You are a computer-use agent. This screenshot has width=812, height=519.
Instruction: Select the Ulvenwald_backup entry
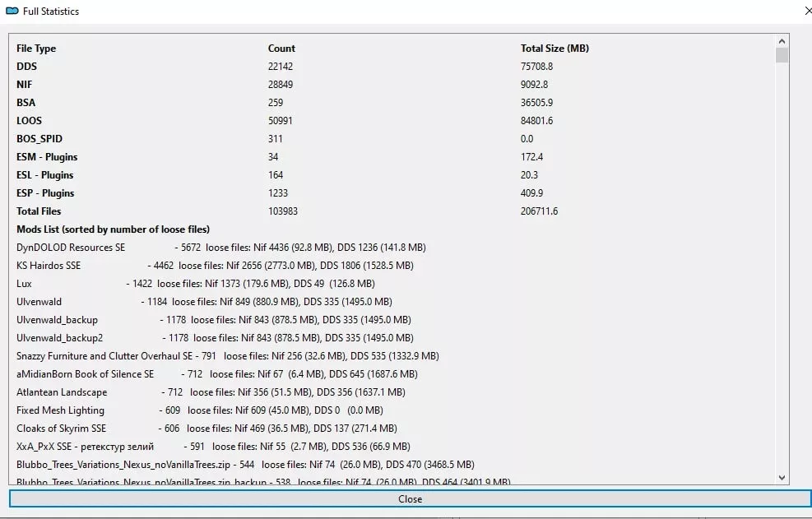coord(214,320)
